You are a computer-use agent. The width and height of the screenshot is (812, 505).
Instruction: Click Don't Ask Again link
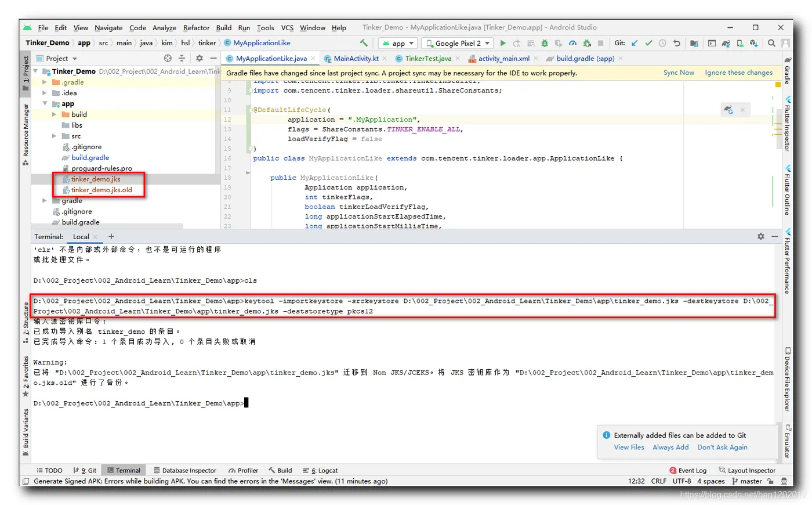click(x=722, y=447)
